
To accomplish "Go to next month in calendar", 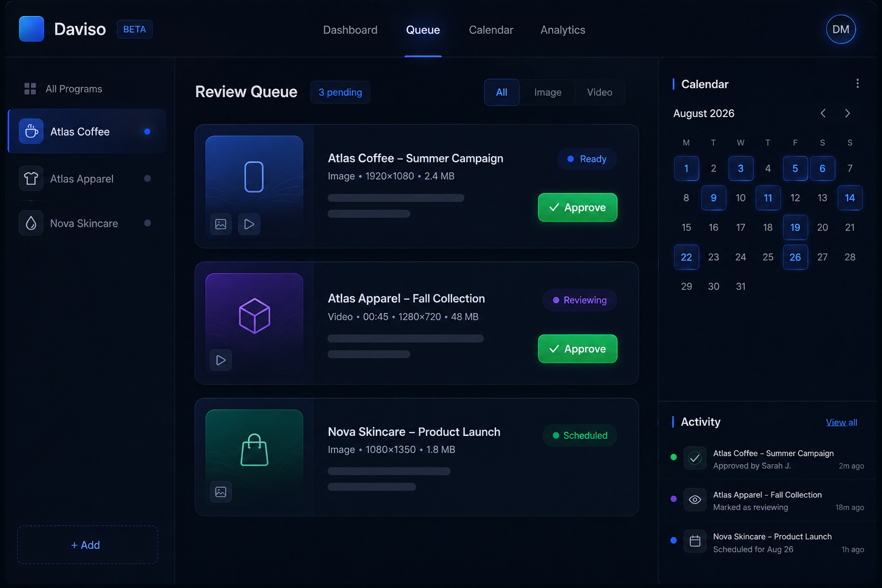I will (848, 113).
